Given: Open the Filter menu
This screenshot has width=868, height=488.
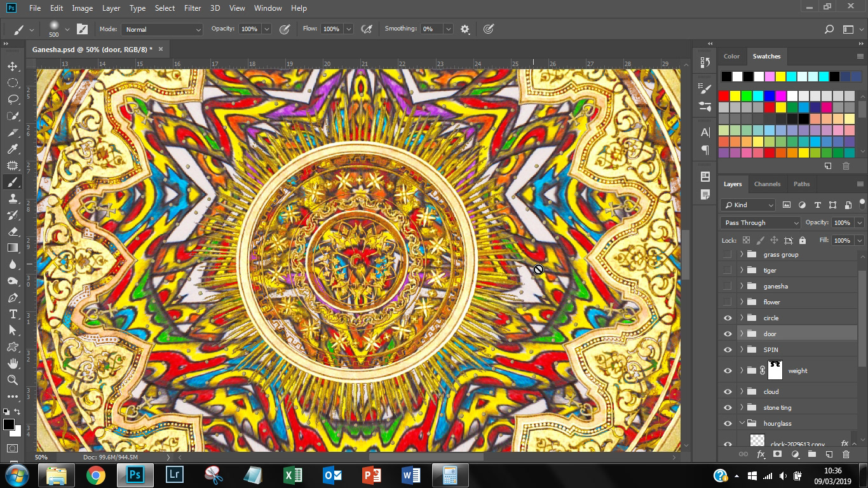Looking at the screenshot, I should click(x=193, y=8).
